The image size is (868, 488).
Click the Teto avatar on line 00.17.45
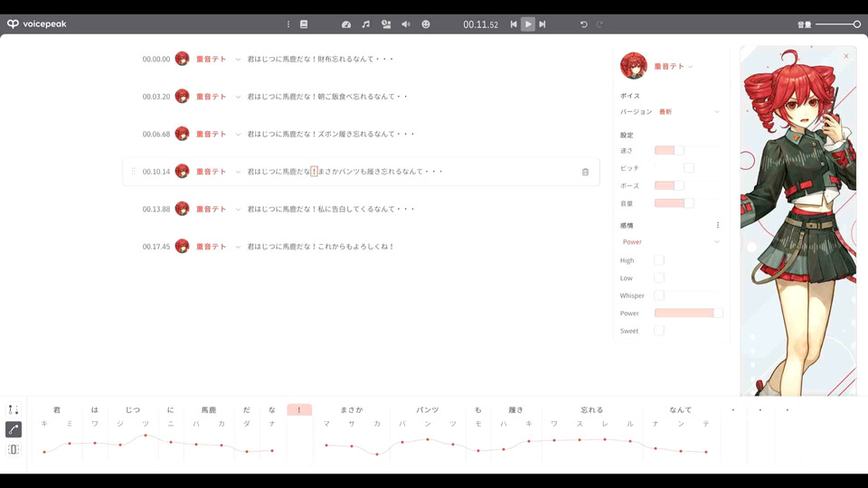coord(182,247)
